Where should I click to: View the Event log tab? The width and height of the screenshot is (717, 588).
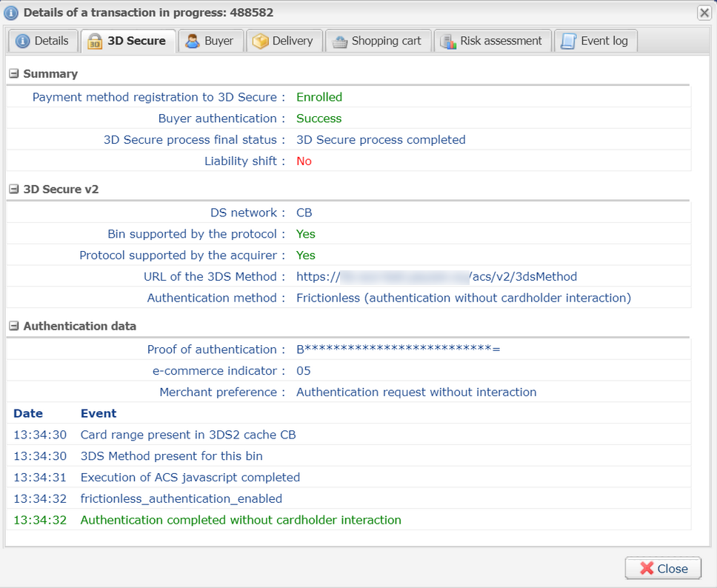596,41
